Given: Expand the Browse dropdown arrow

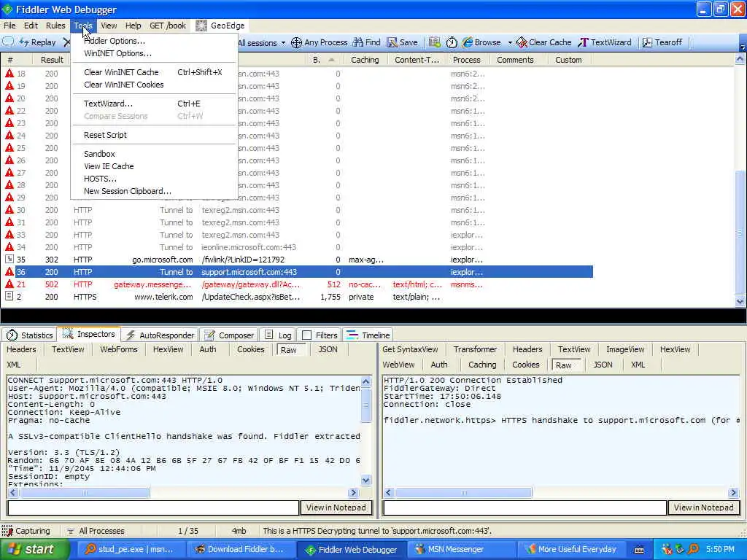Looking at the screenshot, I should (509, 42).
